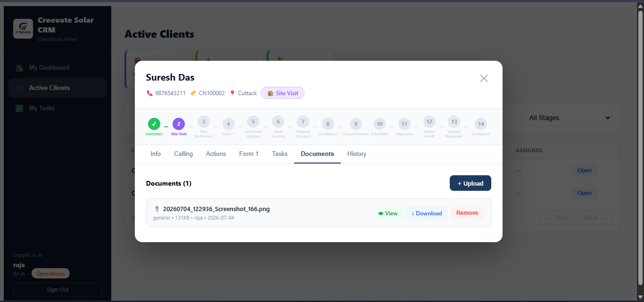Select stage 4 Form 1 circle
The image size is (644, 302).
pyautogui.click(x=228, y=124)
